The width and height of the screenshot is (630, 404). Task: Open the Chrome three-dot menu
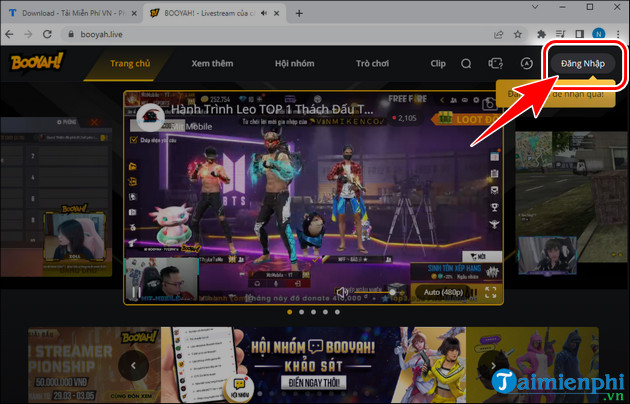pyautogui.click(x=618, y=35)
